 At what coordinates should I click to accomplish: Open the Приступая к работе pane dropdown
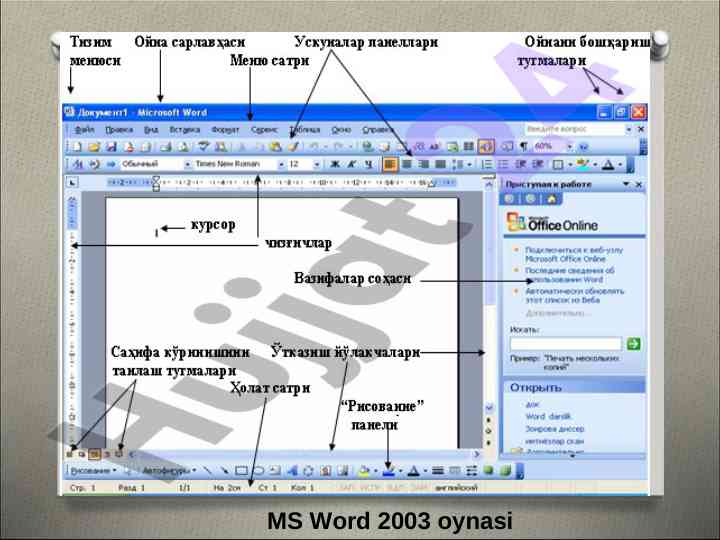click(x=626, y=184)
